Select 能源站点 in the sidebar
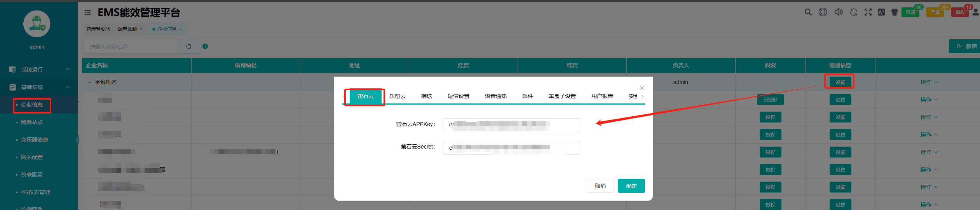980x210 pixels. tap(32, 122)
